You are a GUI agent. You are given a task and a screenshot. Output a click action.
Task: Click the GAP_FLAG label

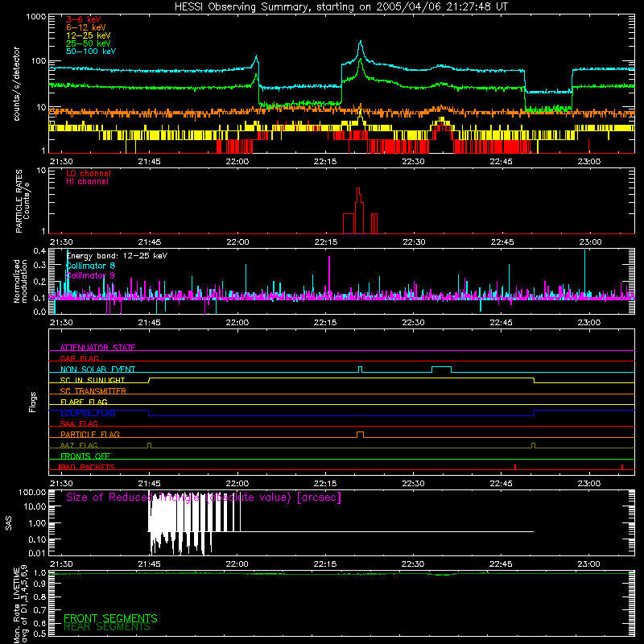[79, 358]
